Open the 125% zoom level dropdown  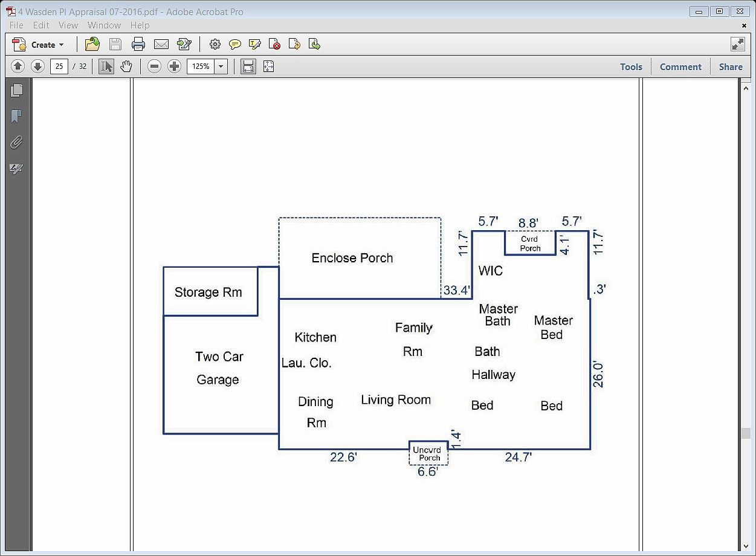tap(221, 66)
